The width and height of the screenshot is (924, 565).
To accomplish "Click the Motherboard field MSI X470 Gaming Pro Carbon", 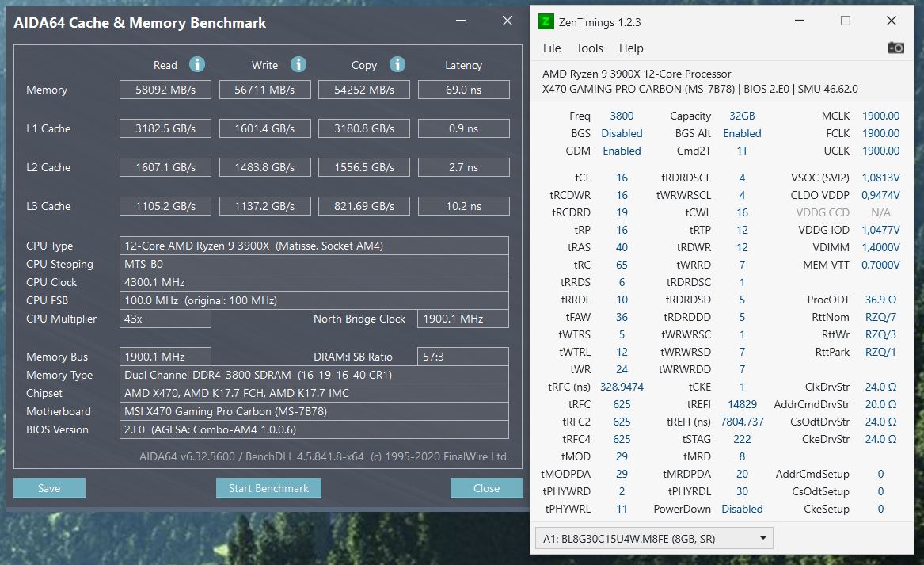I will coord(314,411).
